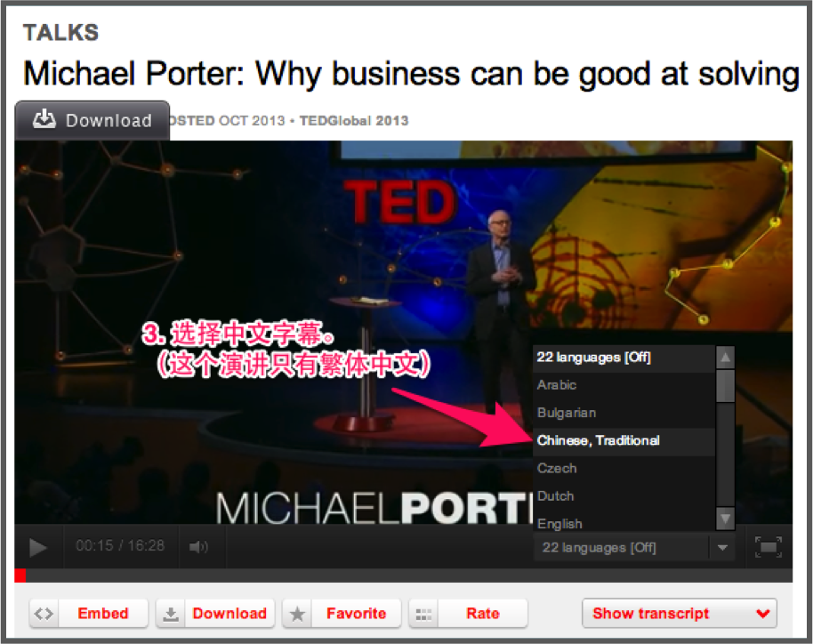Click the download tray icon in the Download tab
The image size is (813, 644).
click(44, 118)
